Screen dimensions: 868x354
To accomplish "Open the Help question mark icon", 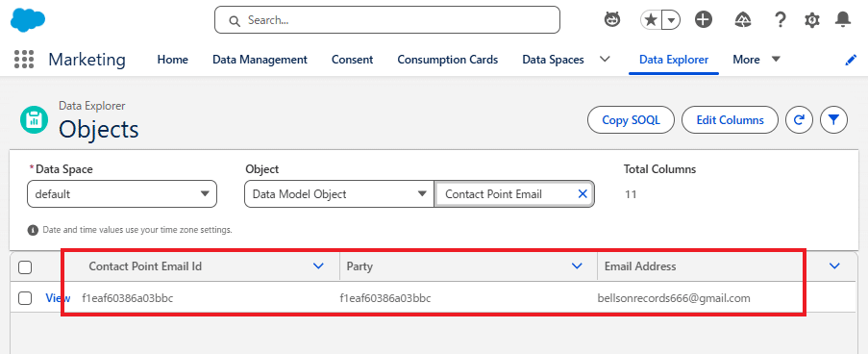I will pos(780,20).
